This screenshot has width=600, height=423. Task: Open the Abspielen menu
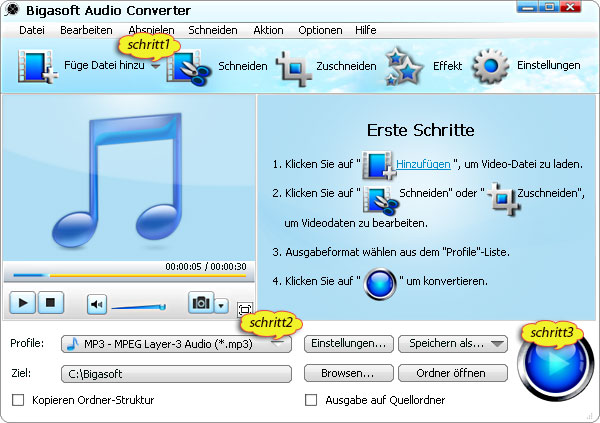151,30
